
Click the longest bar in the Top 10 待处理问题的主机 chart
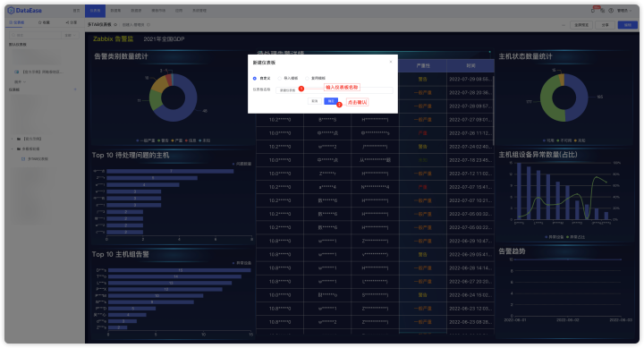170,172
